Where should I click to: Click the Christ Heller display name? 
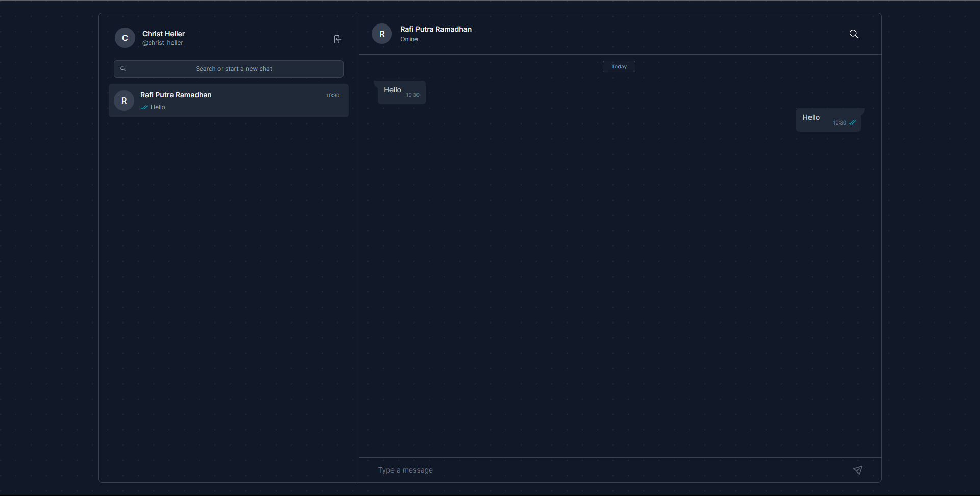[x=163, y=33]
